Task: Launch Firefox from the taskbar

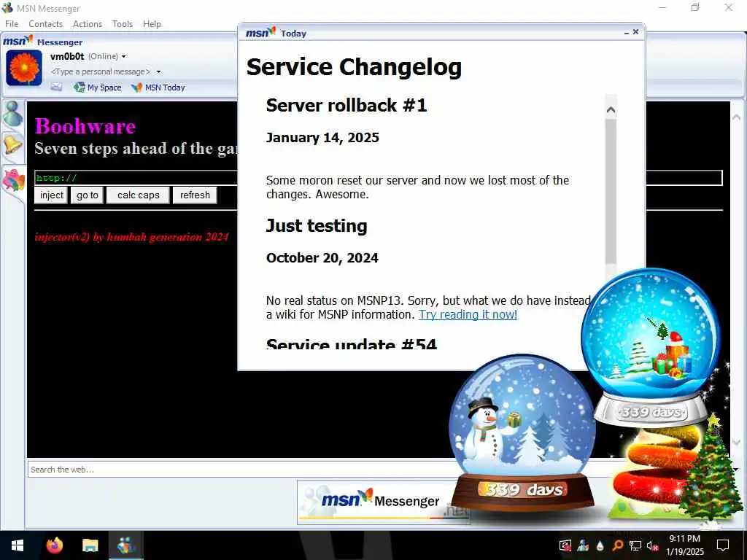Action: pos(54,545)
